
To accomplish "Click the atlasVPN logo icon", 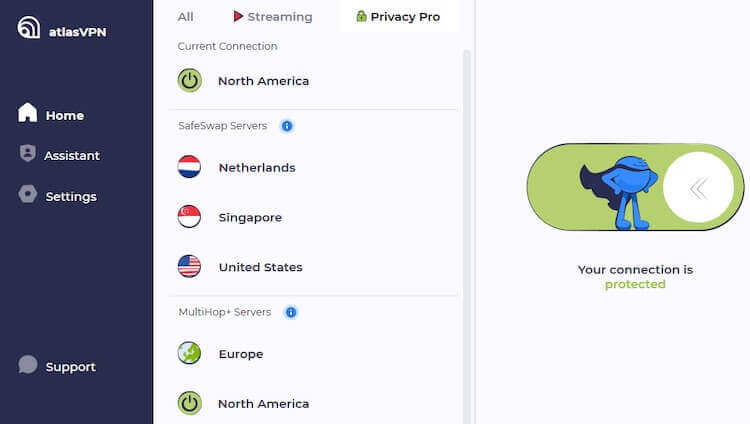I will point(29,27).
